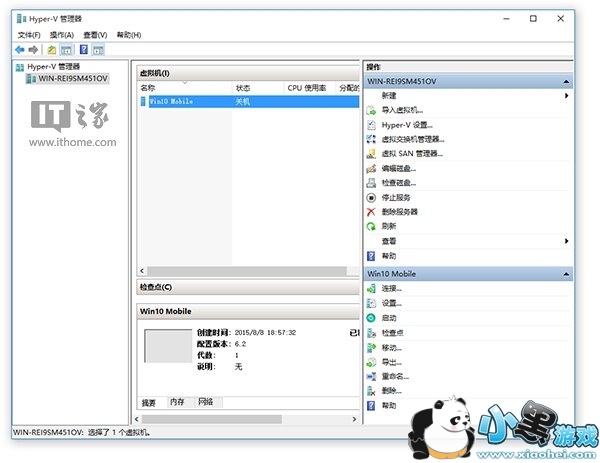The width and height of the screenshot is (600, 463).
Task: Click the server 帮助 help icon
Action: tap(371, 256)
